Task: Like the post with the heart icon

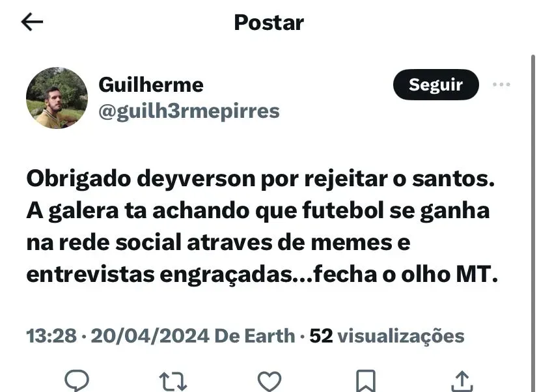Action: [269, 381]
